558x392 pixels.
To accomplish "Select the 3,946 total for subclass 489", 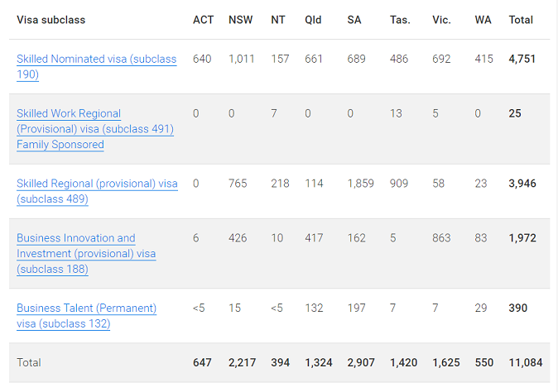I will [522, 184].
